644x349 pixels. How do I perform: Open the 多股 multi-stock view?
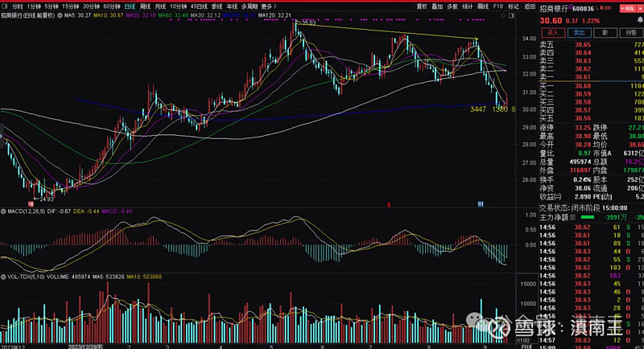(x=452, y=6)
